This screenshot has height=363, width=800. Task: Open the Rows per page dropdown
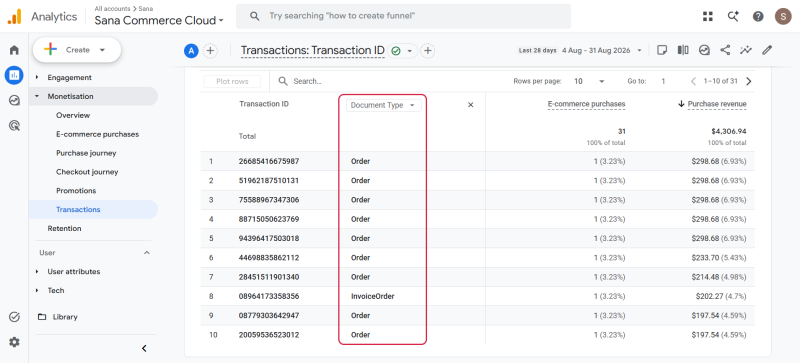pos(589,81)
